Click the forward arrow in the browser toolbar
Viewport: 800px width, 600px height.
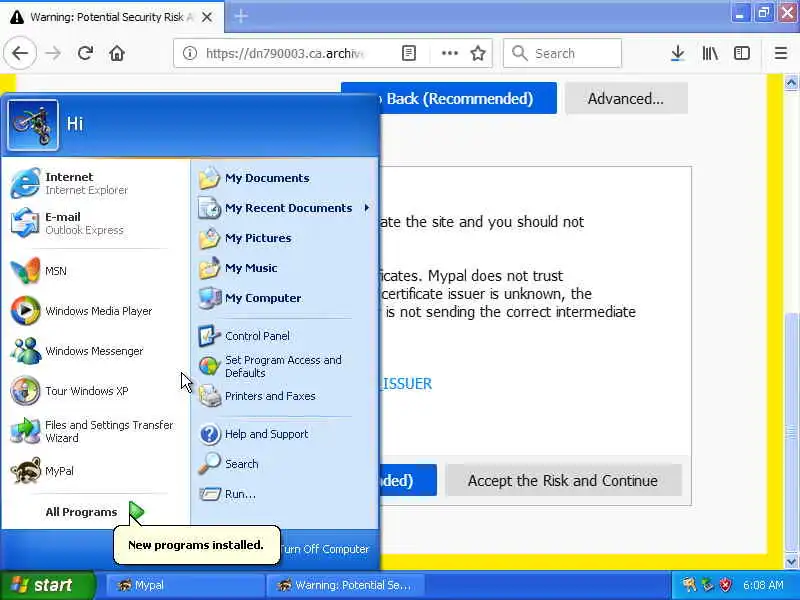point(53,53)
